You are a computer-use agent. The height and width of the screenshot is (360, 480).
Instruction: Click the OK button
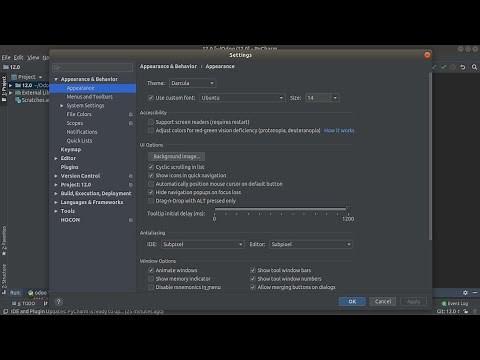pos(352,301)
